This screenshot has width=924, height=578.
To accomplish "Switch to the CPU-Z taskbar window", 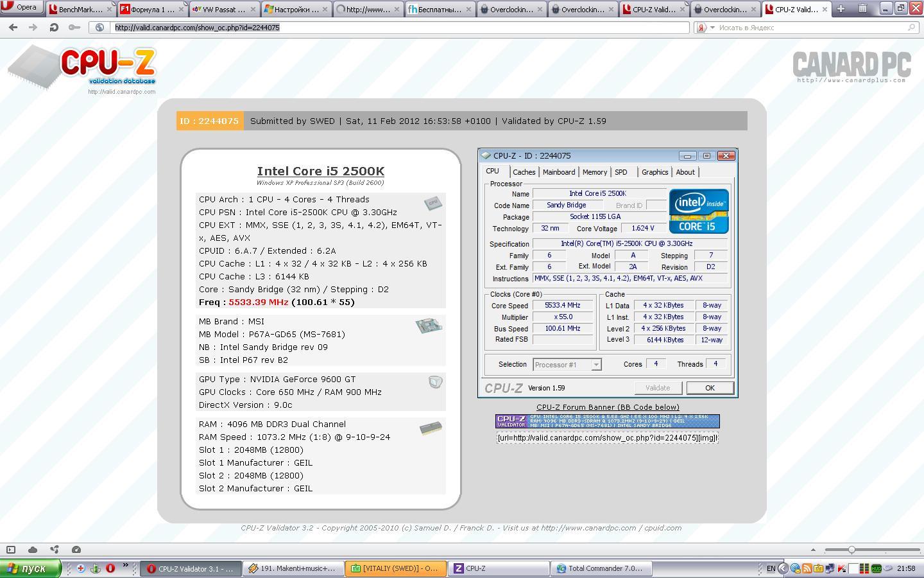I will (499, 568).
